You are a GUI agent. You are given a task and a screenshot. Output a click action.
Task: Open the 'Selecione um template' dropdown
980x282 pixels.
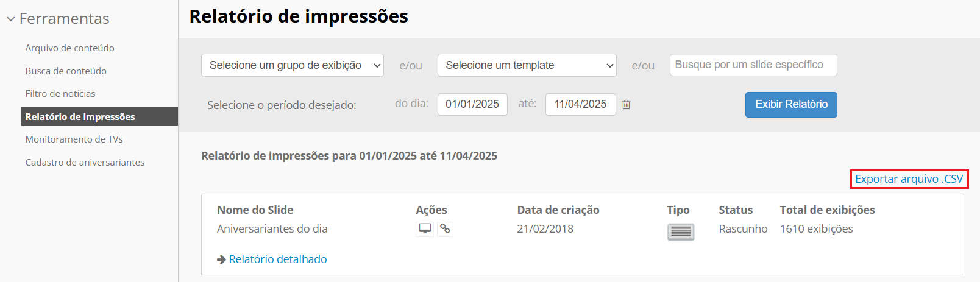tap(527, 65)
